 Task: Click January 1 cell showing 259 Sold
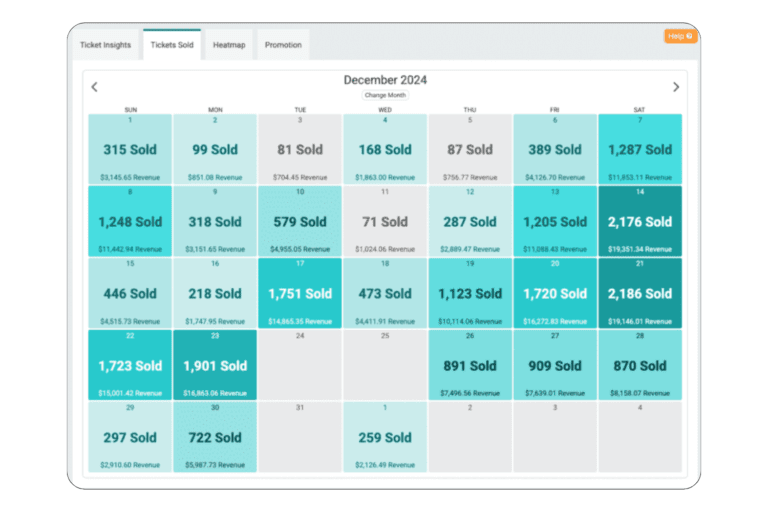pos(385,438)
